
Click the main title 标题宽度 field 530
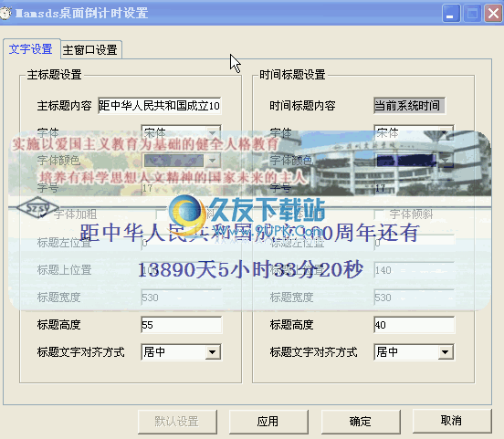coord(182,298)
